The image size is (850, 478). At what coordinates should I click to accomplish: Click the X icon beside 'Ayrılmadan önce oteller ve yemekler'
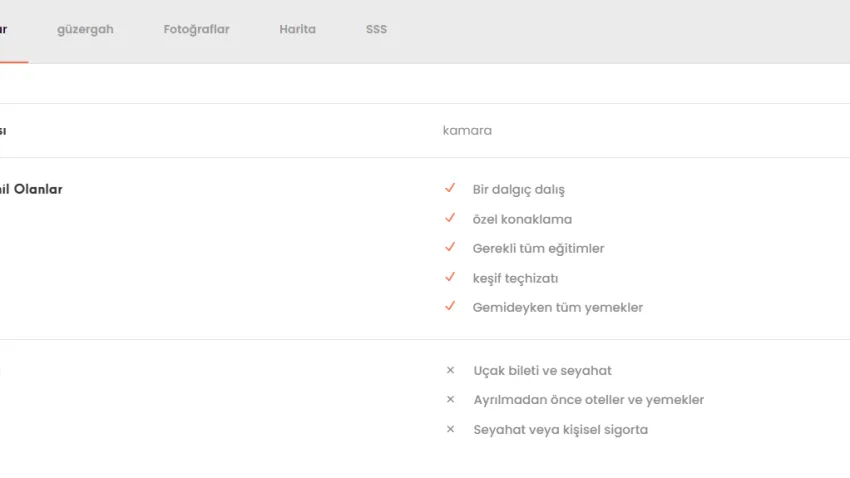point(450,399)
